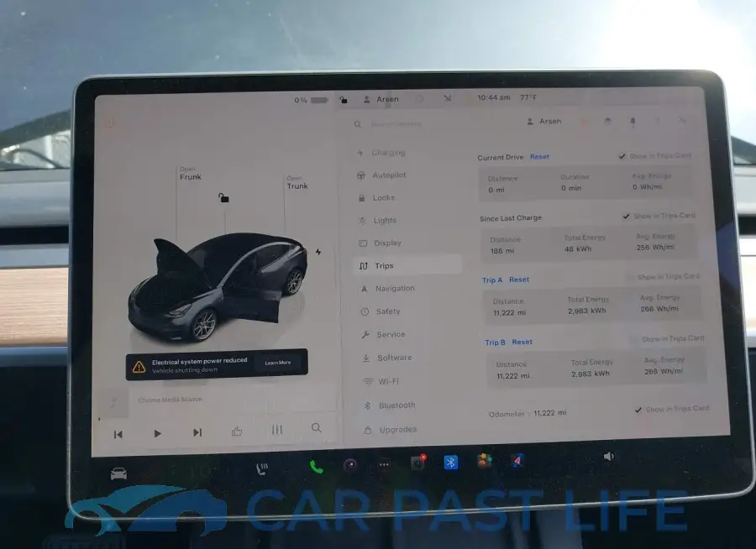
Task: Open the Wi-Fi settings menu
Action: pos(381,381)
